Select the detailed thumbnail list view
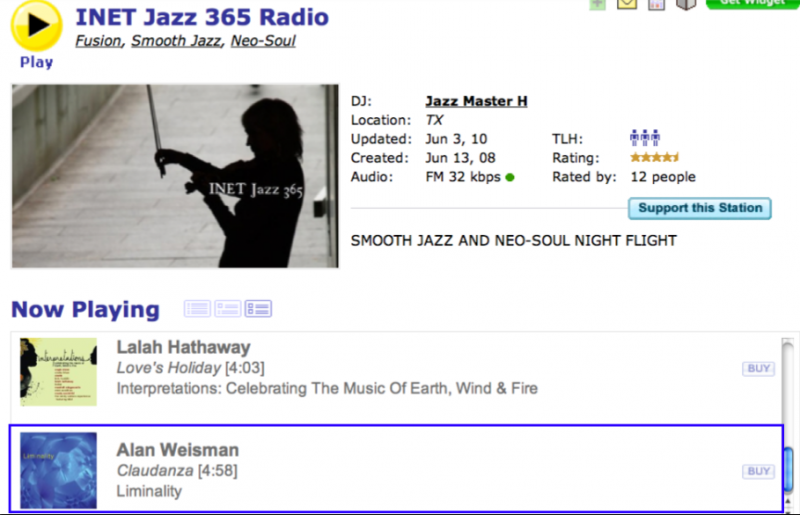Screen dimensions: 800x515 click(x=259, y=309)
